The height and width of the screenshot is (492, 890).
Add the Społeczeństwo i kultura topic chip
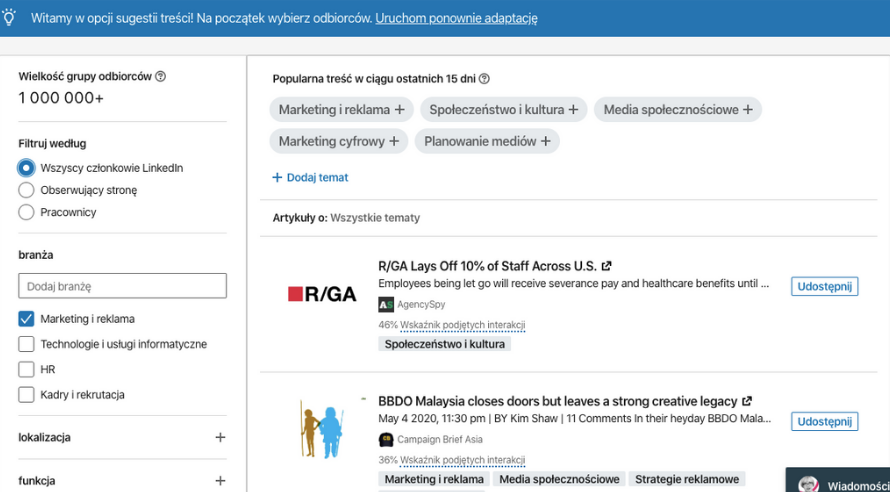(503, 110)
